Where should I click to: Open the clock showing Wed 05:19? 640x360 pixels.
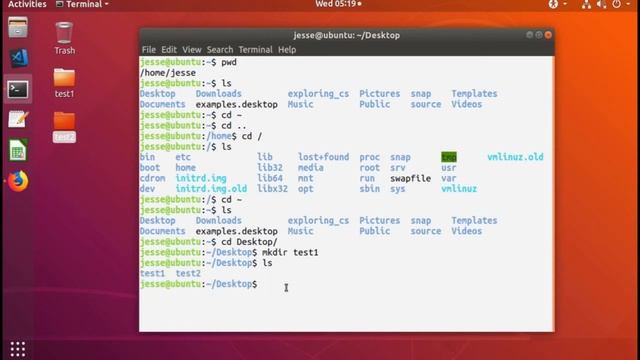[x=338, y=4]
